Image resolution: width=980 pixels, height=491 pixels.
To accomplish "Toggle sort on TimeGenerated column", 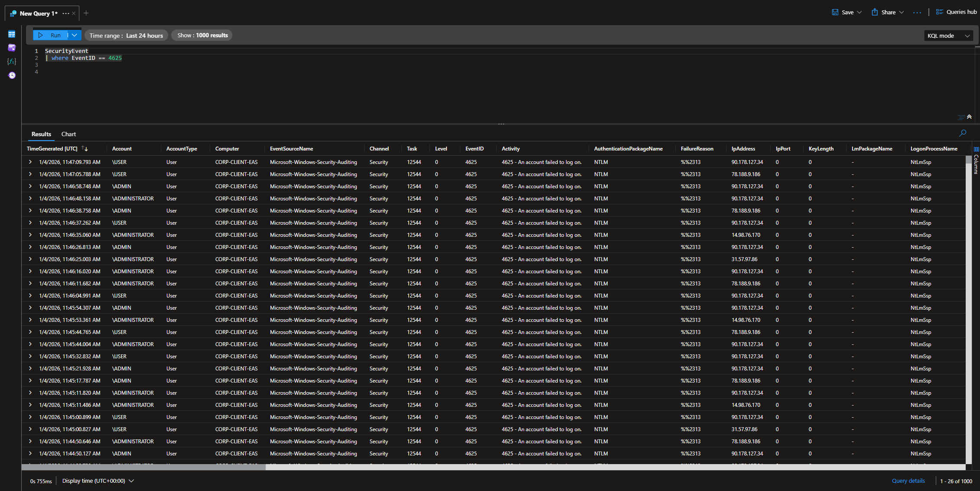I will (x=85, y=149).
